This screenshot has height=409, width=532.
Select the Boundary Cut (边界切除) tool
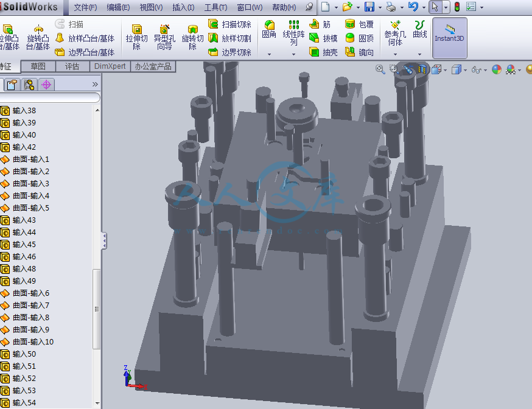point(229,52)
